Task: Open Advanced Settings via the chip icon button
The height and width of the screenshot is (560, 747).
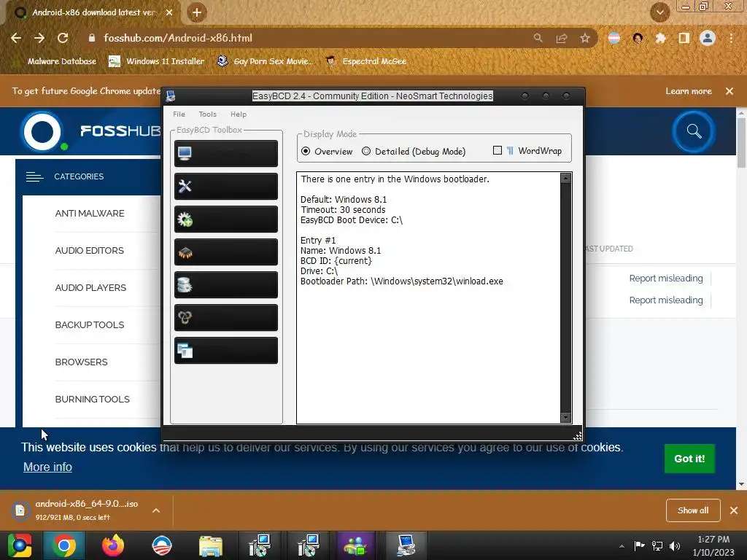Action: tap(226, 252)
